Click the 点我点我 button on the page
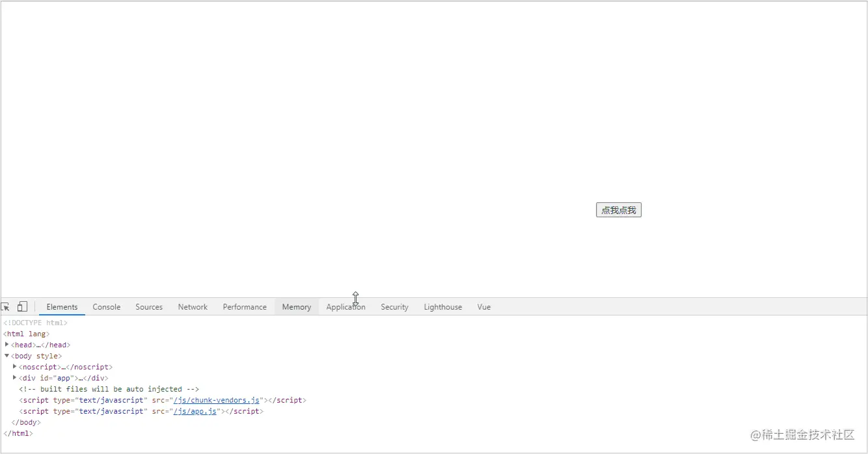Viewport: 868px width, 454px height. coord(619,210)
